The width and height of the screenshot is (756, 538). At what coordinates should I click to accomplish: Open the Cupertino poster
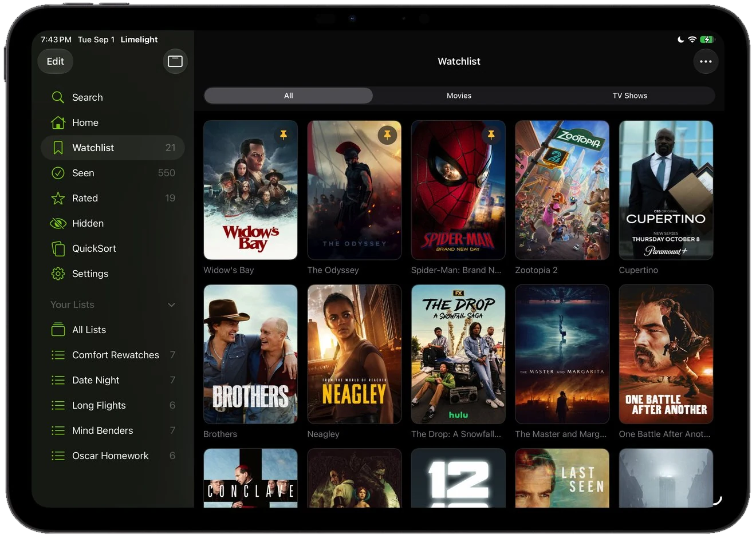pyautogui.click(x=666, y=190)
